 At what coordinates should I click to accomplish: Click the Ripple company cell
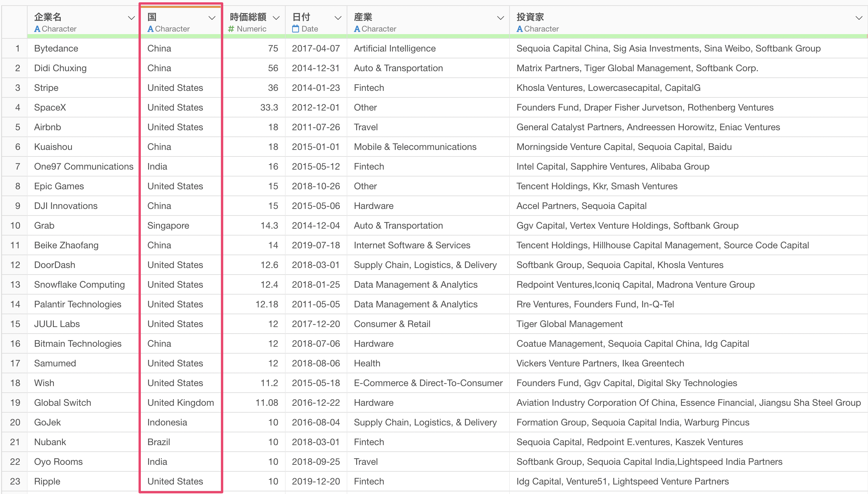point(83,482)
